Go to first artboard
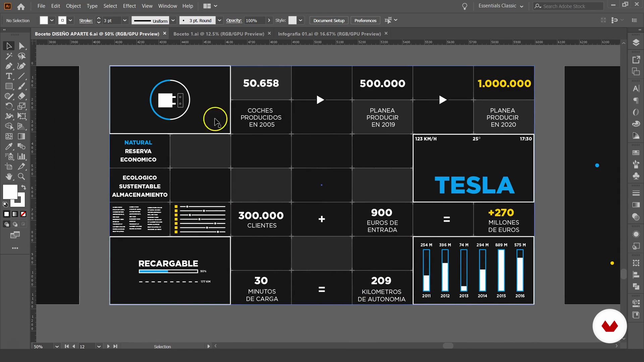This screenshot has width=644, height=362. [x=66, y=347]
